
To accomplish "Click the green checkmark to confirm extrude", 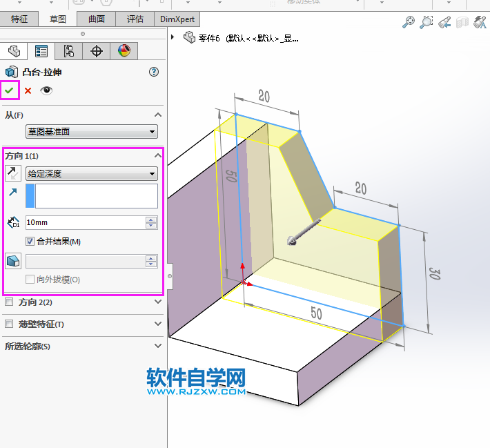I will pos(10,90).
